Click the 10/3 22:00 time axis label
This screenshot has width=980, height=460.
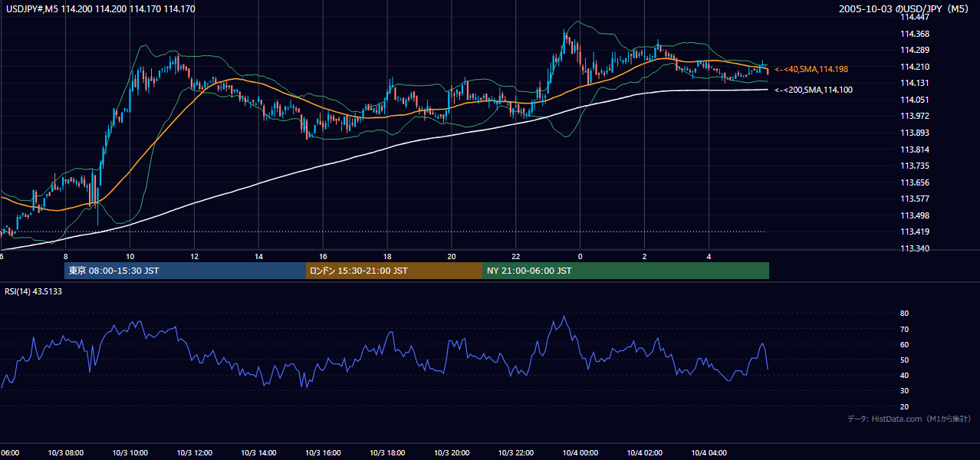[516, 453]
